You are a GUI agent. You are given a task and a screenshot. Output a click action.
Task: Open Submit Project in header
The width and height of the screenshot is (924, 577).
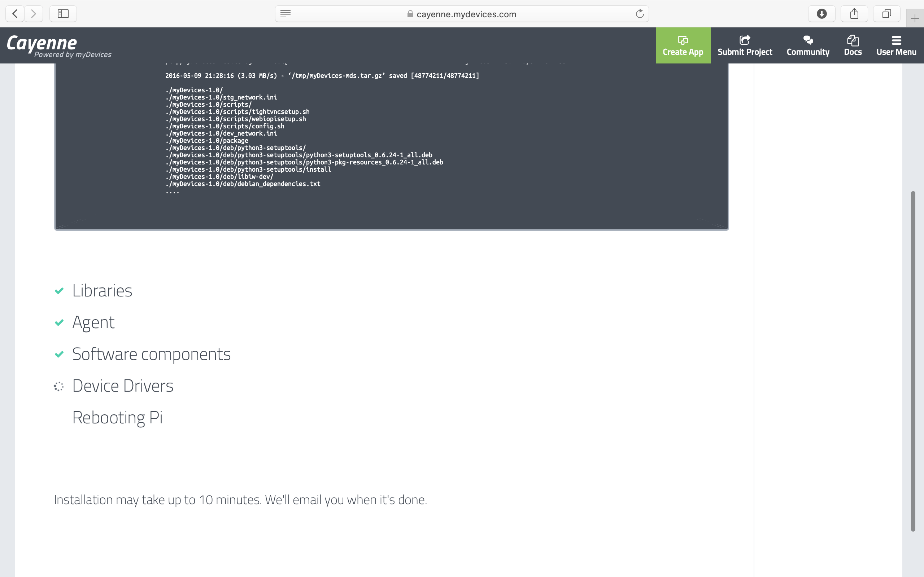pos(745,45)
